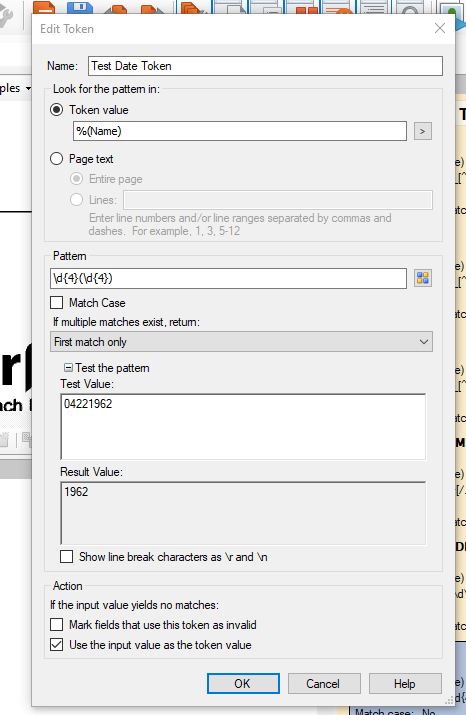Click the Cancel button
This screenshot has height=715, width=466.
pyautogui.click(x=324, y=684)
